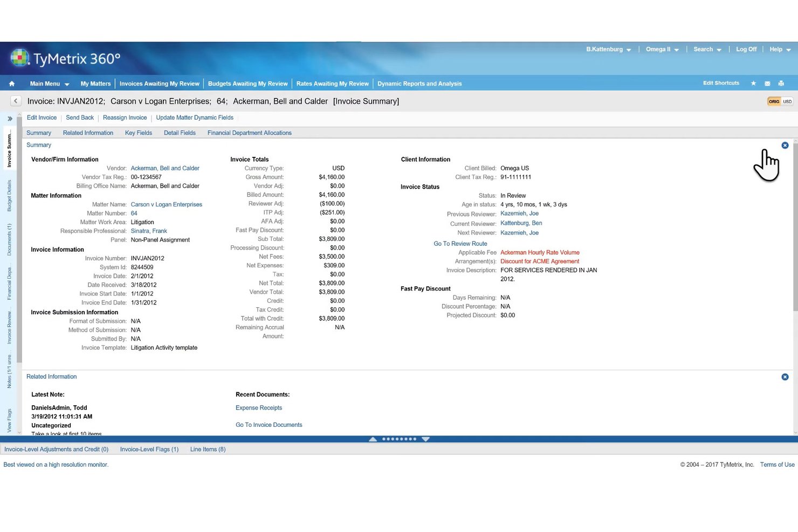Image resolution: width=798 pixels, height=532 pixels.
Task: Log Off from the application
Action: point(746,50)
